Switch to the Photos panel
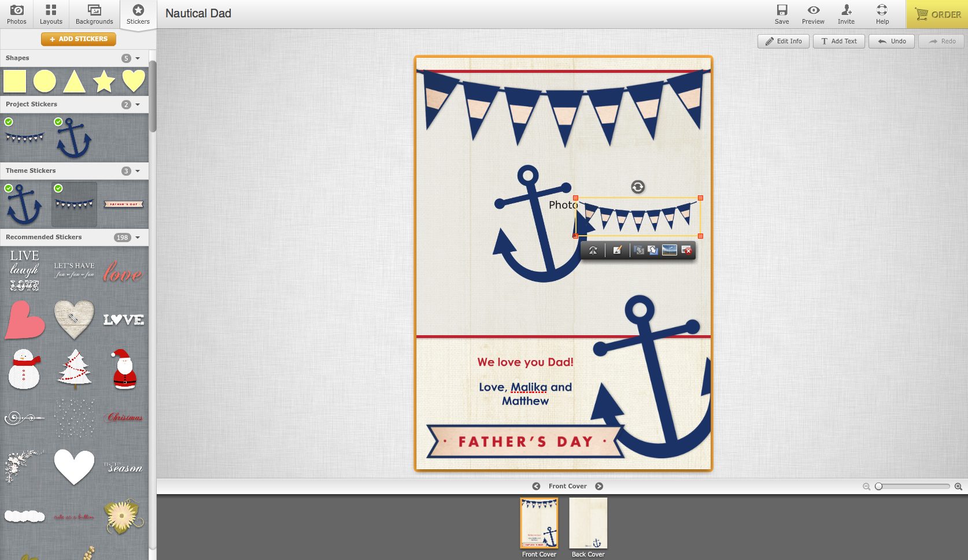The height and width of the screenshot is (560, 968). [x=16, y=14]
